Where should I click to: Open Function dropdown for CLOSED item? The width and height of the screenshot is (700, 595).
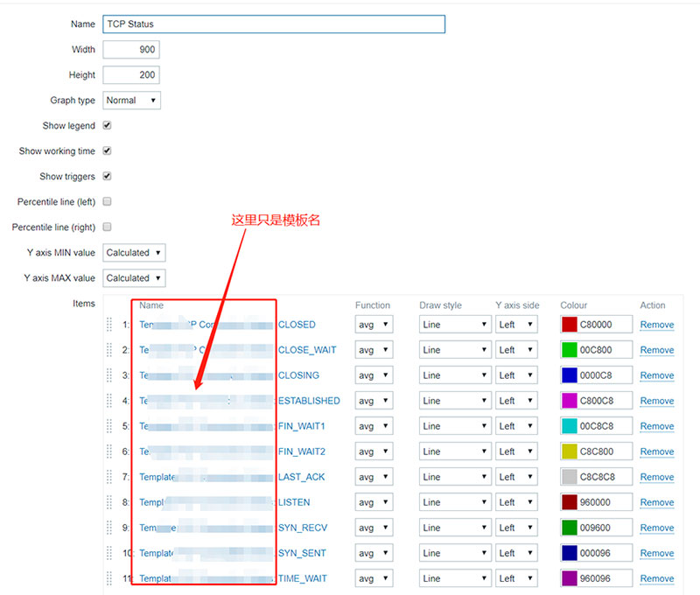pyautogui.click(x=374, y=325)
